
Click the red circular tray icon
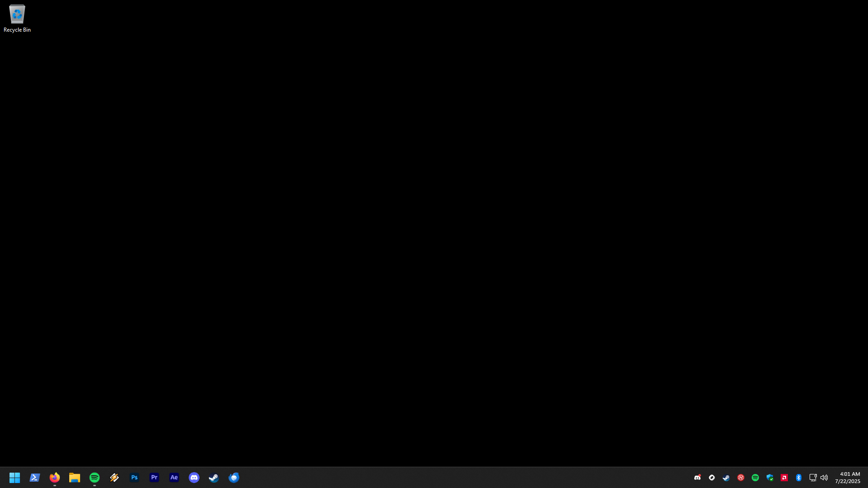click(741, 478)
